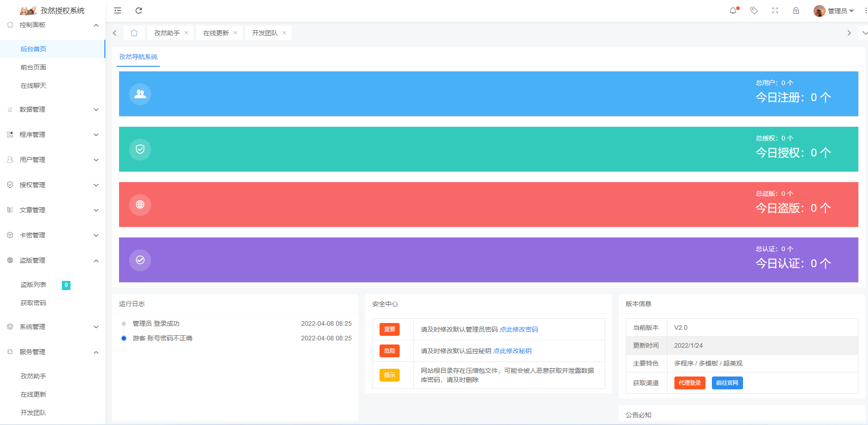The image size is (868, 425).
Task: Enter fullscreen mode via the expand icon
Action: pyautogui.click(x=775, y=11)
